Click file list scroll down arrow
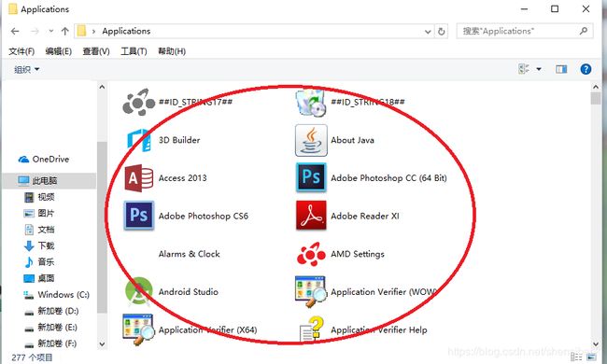 (x=596, y=343)
